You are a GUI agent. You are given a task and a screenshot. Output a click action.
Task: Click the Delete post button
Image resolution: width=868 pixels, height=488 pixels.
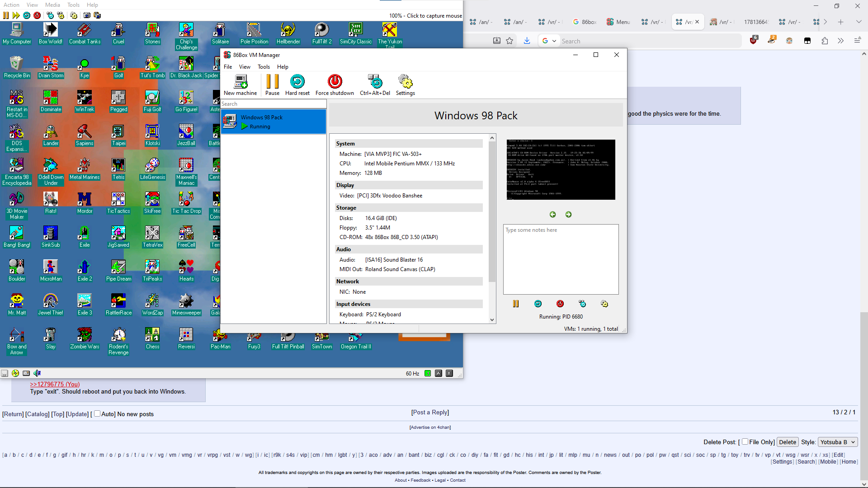[788, 442]
